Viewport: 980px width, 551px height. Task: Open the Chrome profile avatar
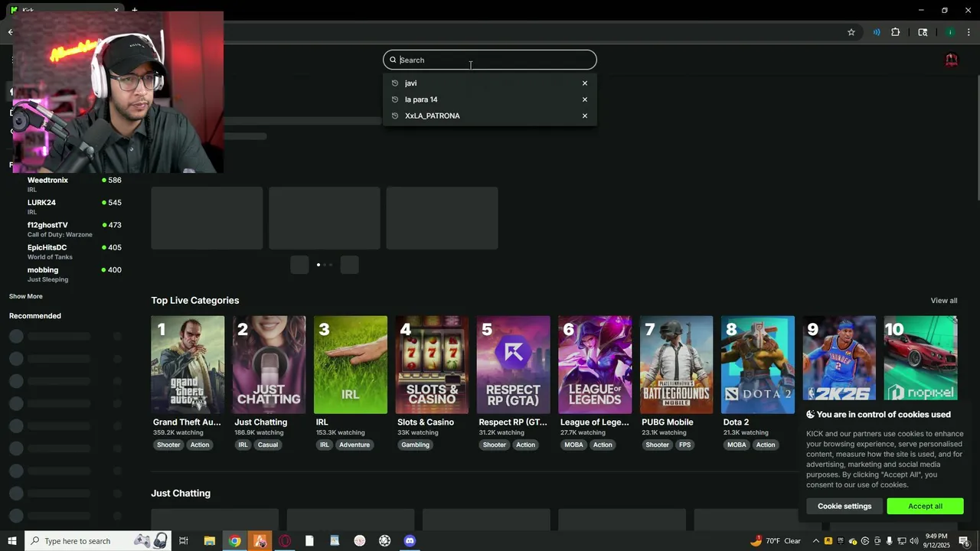pos(950,32)
